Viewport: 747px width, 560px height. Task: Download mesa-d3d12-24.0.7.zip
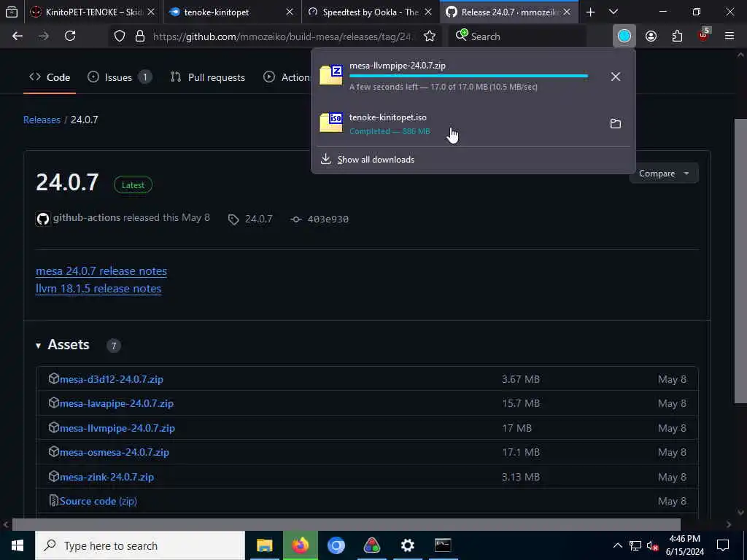coord(112,379)
